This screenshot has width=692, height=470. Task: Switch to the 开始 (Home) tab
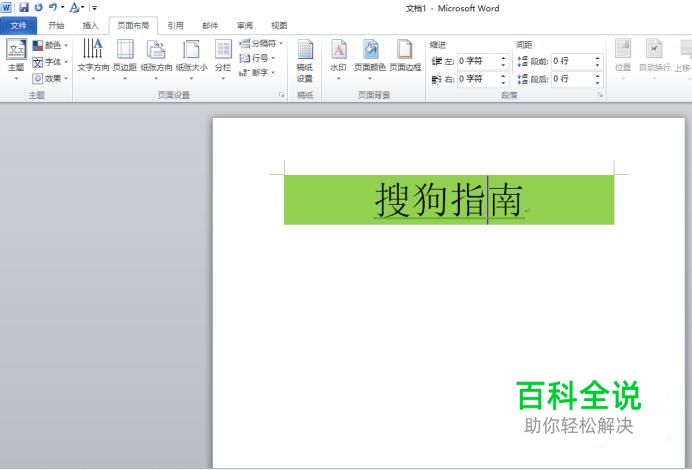click(56, 26)
